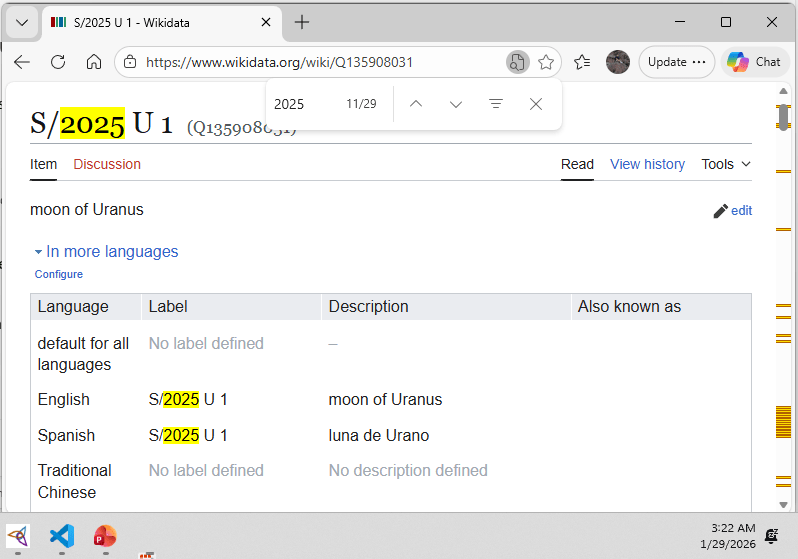The image size is (798, 559).
Task: Add this page to favorites
Action: click(546, 62)
